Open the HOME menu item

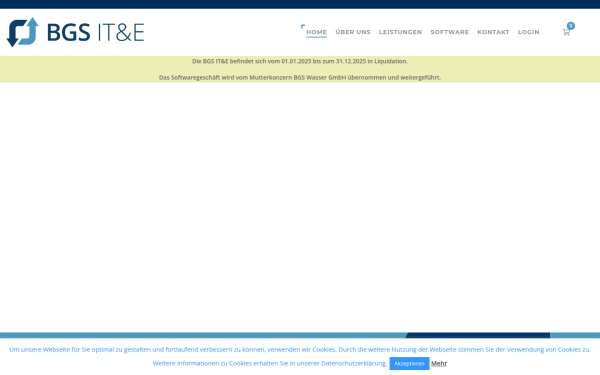point(316,32)
